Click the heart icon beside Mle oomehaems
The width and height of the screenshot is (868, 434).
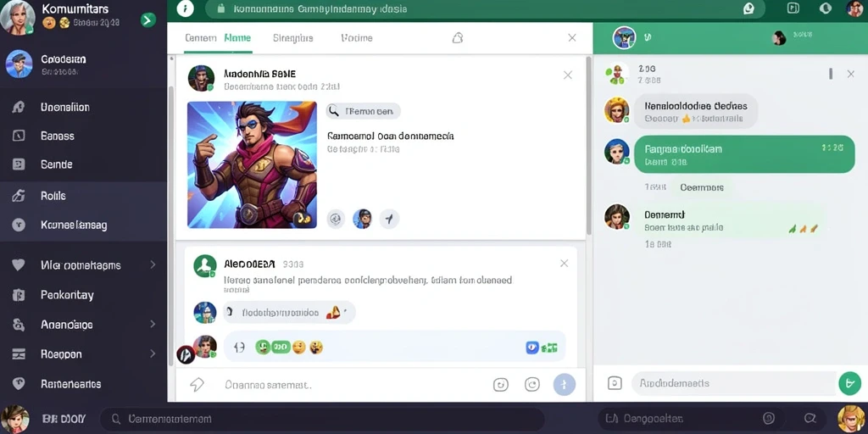point(19,265)
